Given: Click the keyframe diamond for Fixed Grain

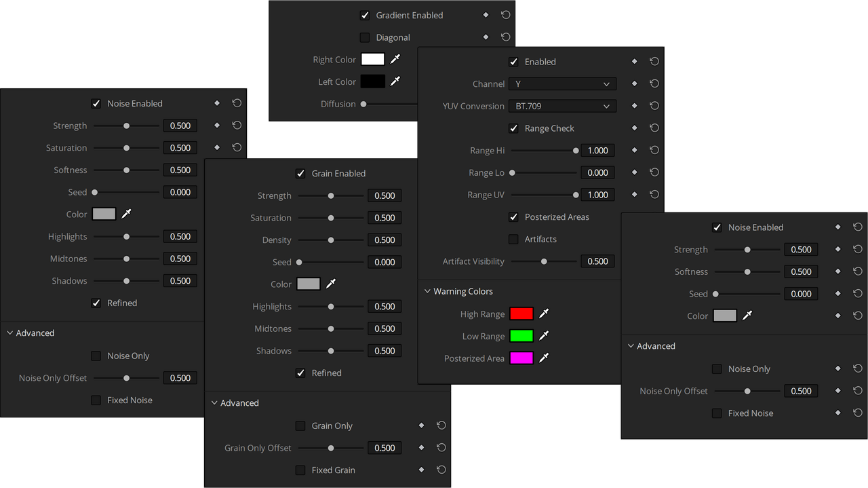Looking at the screenshot, I should tap(421, 470).
